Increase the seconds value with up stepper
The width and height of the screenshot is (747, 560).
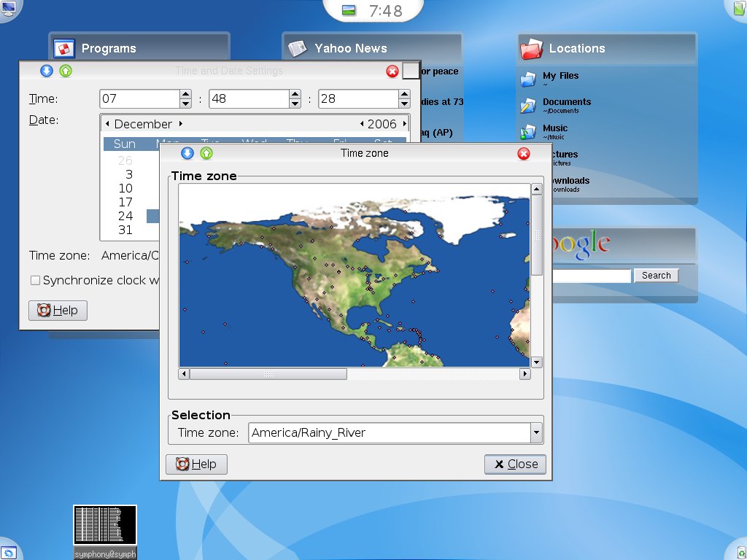tap(404, 94)
